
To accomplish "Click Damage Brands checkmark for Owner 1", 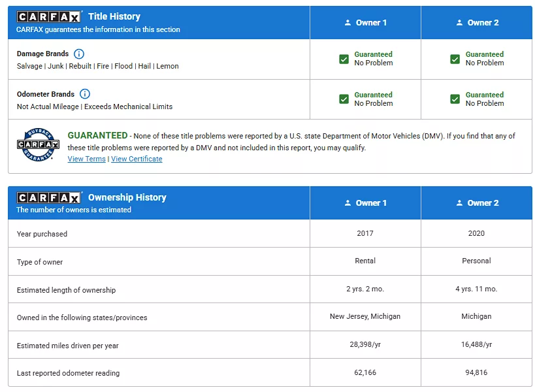I will point(344,59).
